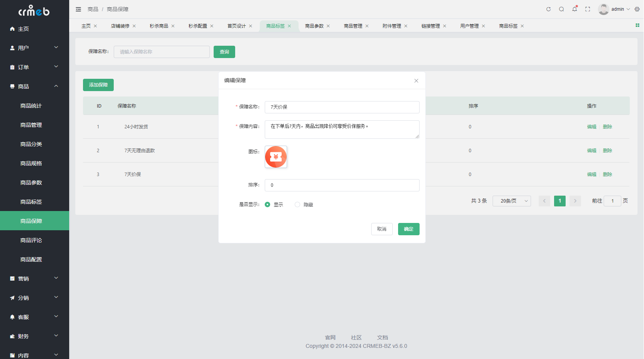The image size is (644, 359).
Task: Open the search icon in the header
Action: coord(561,9)
